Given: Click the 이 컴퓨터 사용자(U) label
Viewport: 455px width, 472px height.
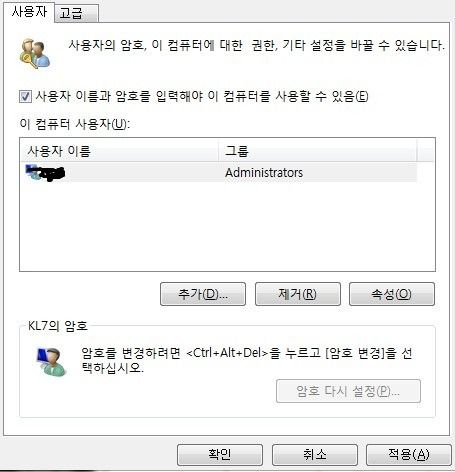Looking at the screenshot, I should tap(75, 124).
